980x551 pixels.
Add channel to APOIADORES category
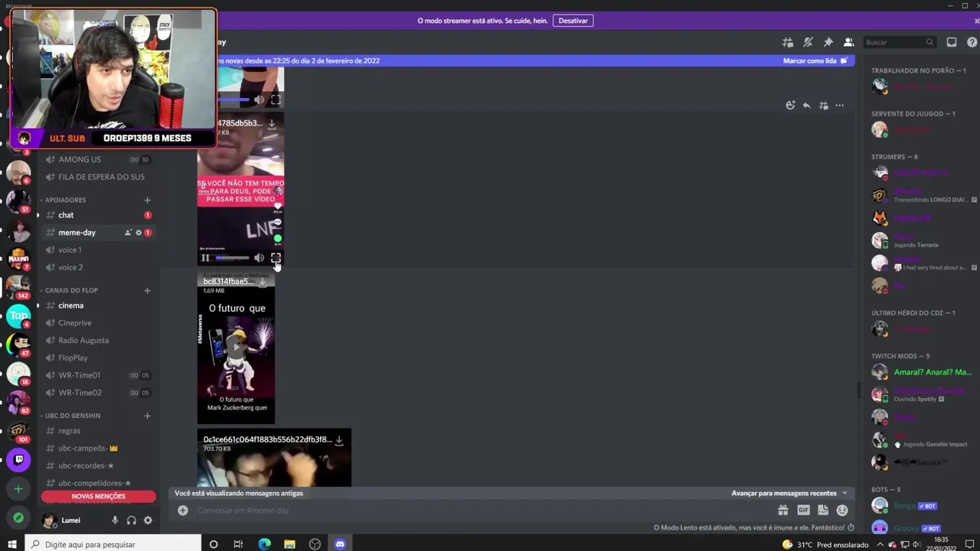[x=147, y=200]
